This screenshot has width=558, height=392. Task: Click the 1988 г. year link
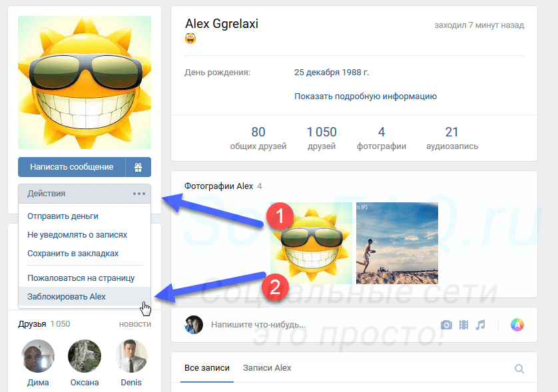[x=356, y=73]
